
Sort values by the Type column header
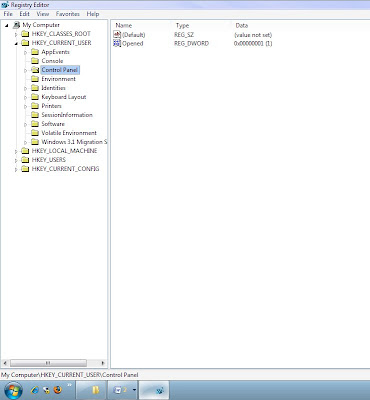click(182, 25)
